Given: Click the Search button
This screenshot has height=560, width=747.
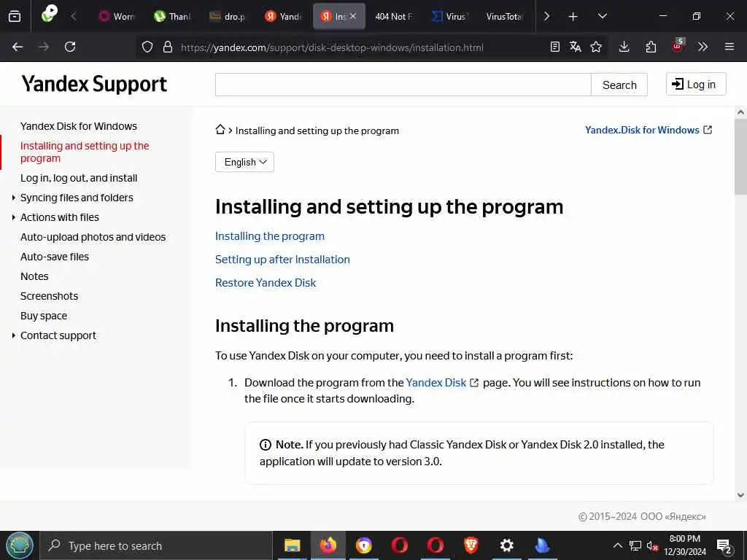Looking at the screenshot, I should (619, 85).
